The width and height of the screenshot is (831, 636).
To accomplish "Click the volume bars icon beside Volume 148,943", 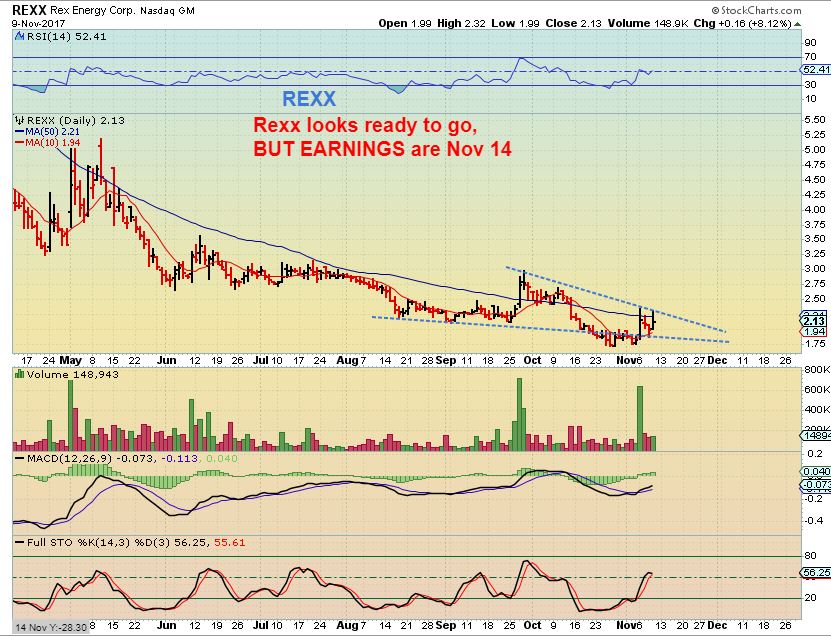I will coord(20,374).
